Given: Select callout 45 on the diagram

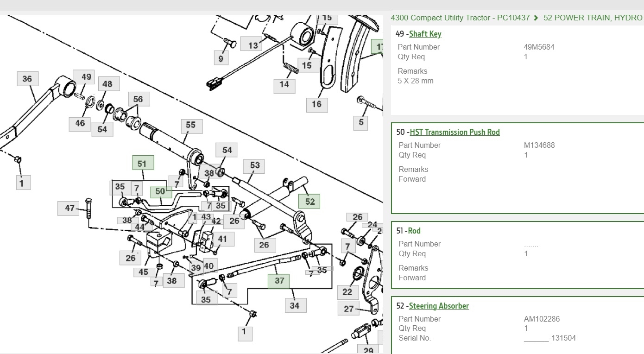Looking at the screenshot, I should tap(144, 272).
